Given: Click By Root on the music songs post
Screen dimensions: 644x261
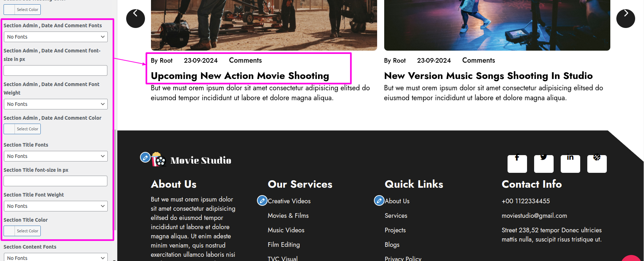Looking at the screenshot, I should (x=395, y=61).
